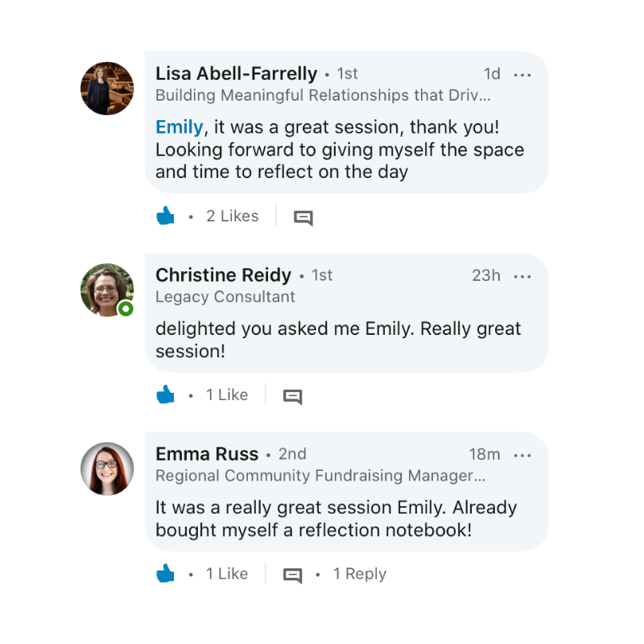Like Emma Russ's comment

coord(166,573)
